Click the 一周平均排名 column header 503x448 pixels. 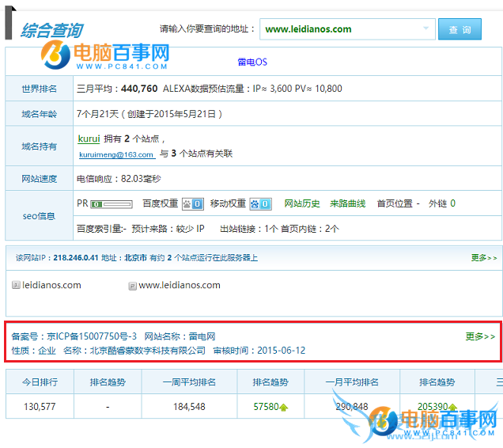189,382
